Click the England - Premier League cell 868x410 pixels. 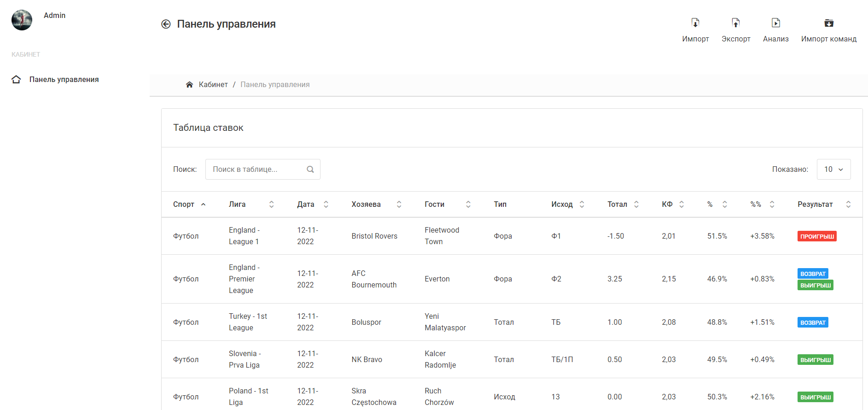click(245, 279)
